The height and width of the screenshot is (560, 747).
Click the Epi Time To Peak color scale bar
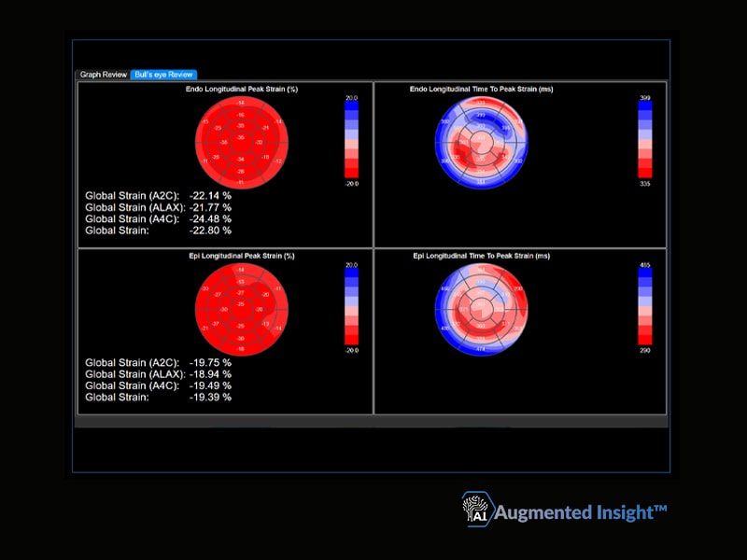[645, 307]
